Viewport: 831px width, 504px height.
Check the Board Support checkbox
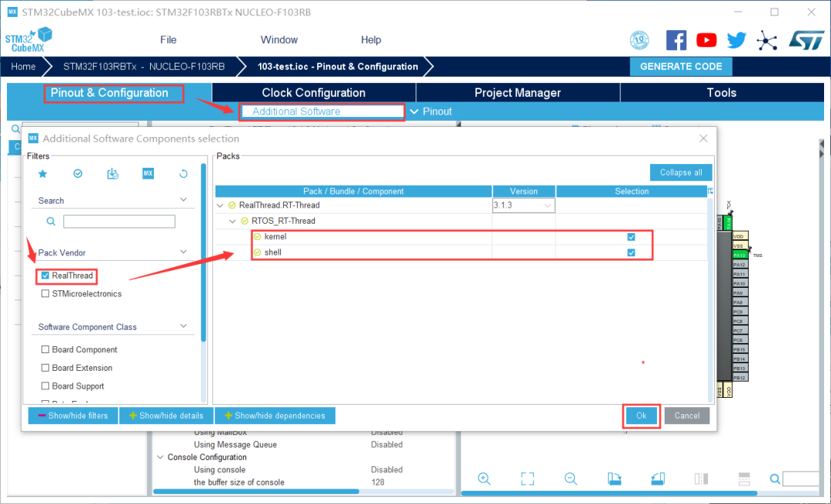pyautogui.click(x=45, y=386)
